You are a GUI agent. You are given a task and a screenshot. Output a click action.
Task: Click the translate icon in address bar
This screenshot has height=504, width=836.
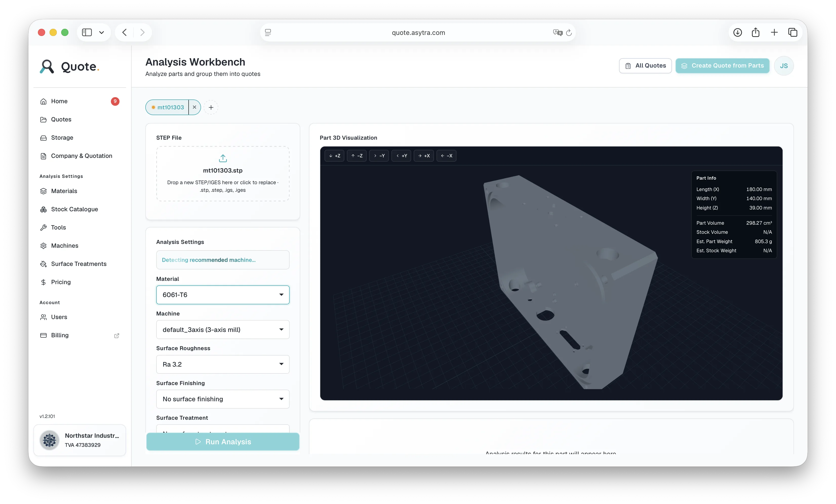(x=558, y=33)
